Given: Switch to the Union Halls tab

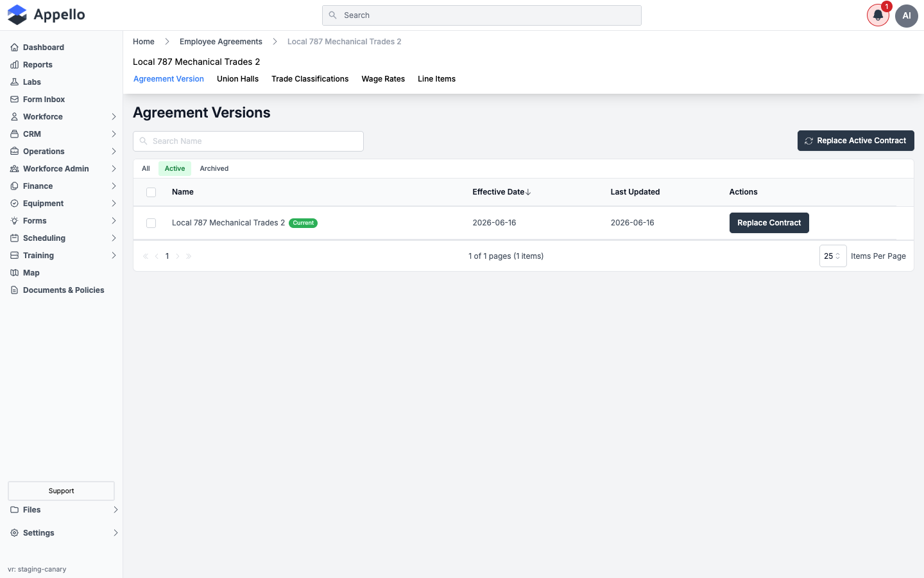Looking at the screenshot, I should pyautogui.click(x=237, y=79).
